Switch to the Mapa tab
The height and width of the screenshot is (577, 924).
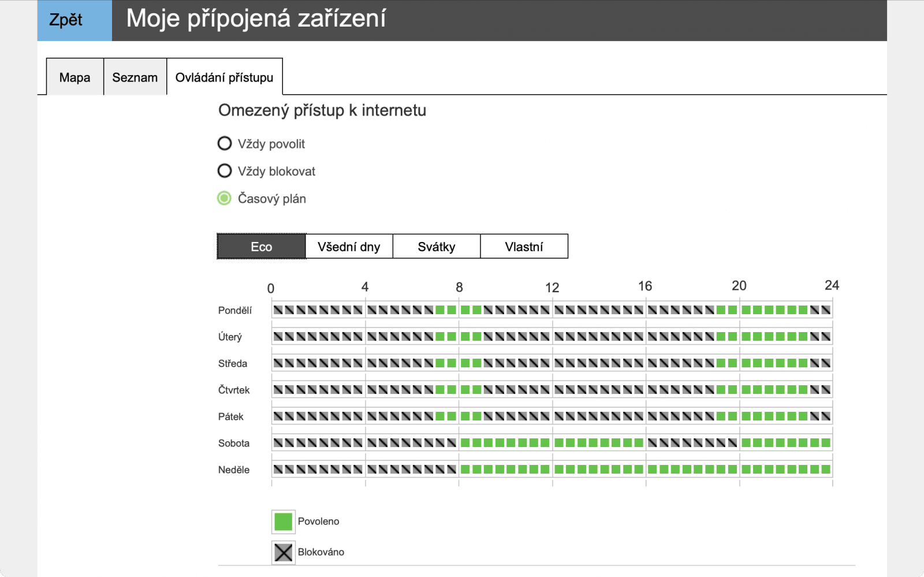[75, 77]
